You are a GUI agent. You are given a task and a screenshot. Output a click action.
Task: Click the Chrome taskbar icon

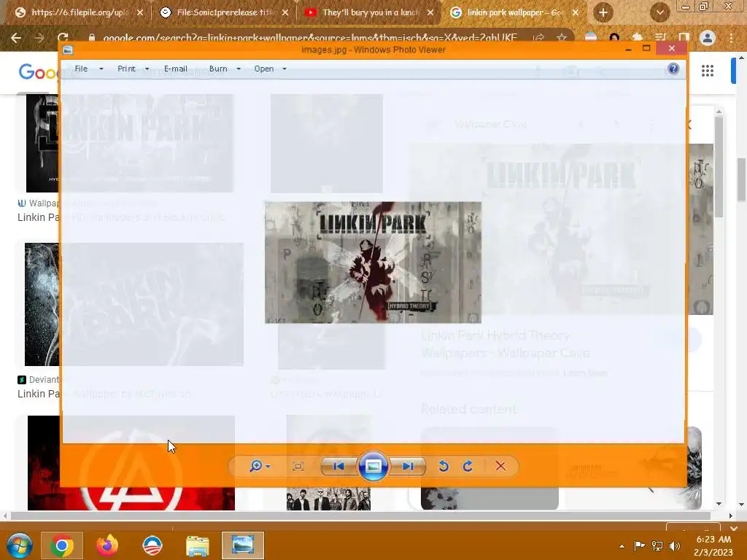[x=62, y=545]
